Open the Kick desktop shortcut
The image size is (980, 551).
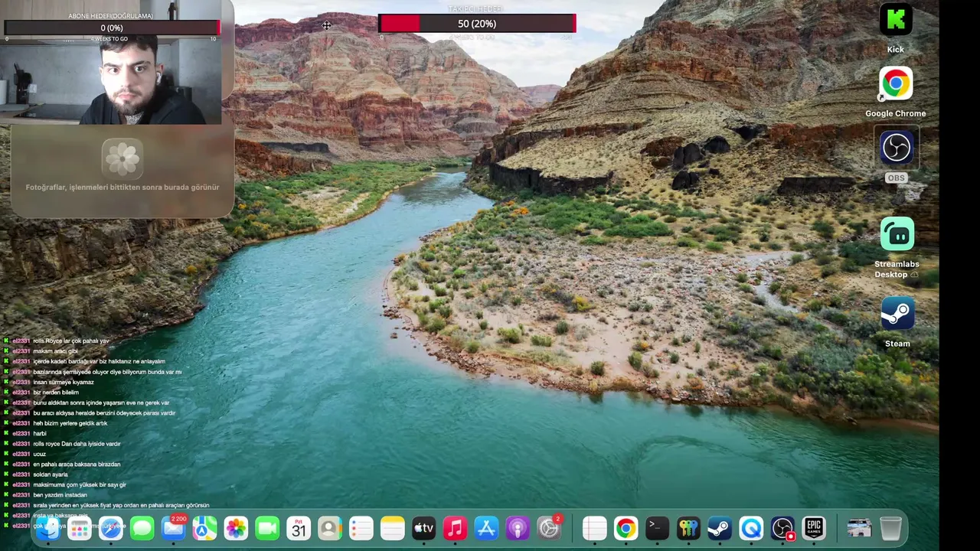[x=896, y=20]
